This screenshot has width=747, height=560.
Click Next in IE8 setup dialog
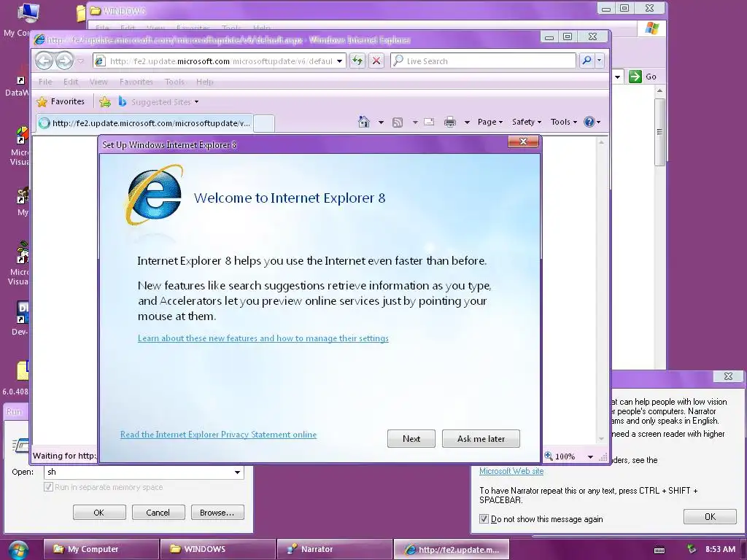[x=411, y=438]
